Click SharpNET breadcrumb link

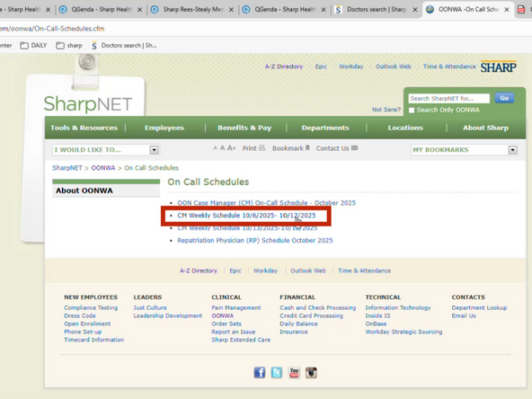point(67,168)
